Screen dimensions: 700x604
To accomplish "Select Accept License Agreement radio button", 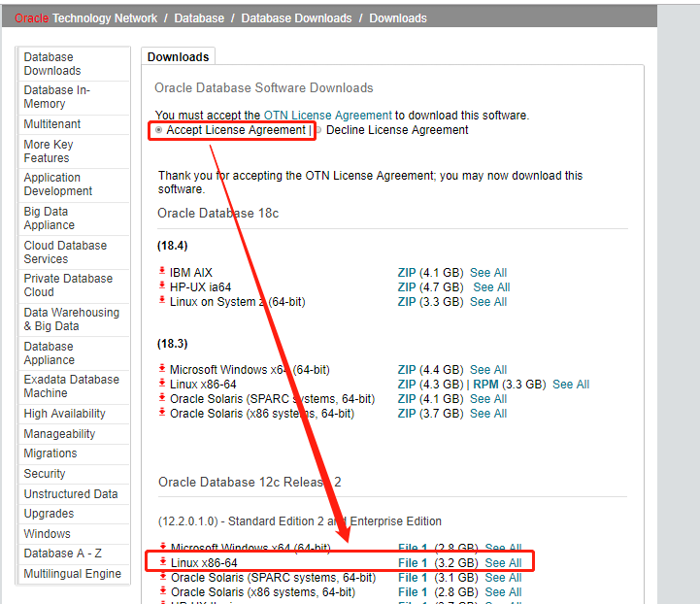I will (x=158, y=130).
